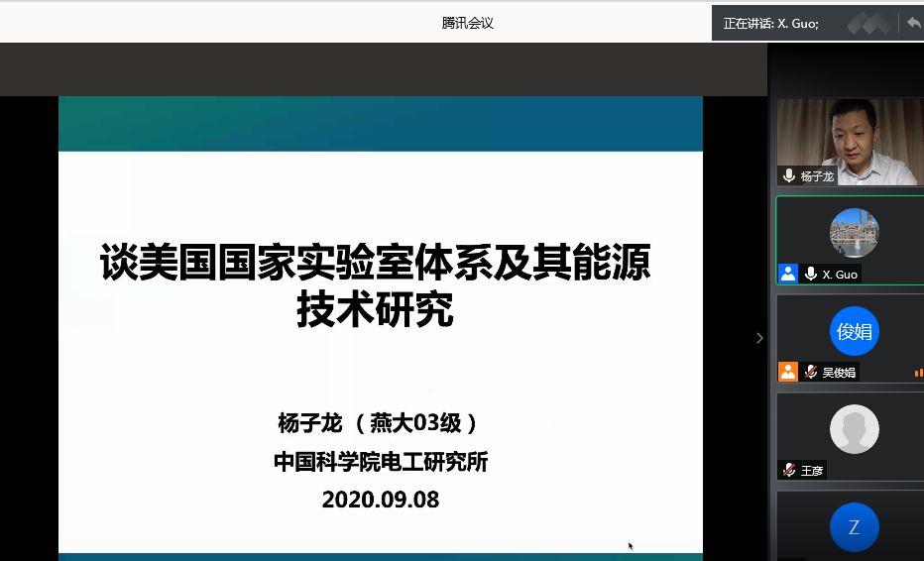The image size is (924, 561).
Task: Click the 中国科学院电工研究所 text on the slide
Action: pos(381,462)
